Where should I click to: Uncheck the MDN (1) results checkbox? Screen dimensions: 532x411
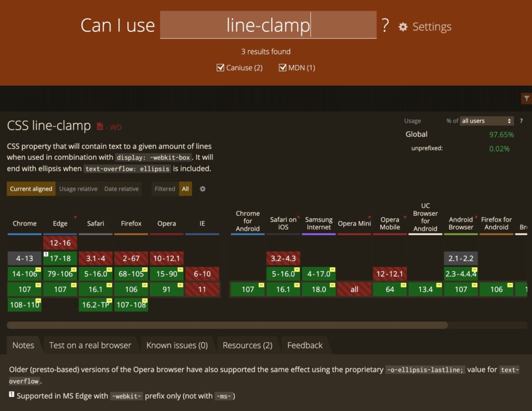point(283,68)
